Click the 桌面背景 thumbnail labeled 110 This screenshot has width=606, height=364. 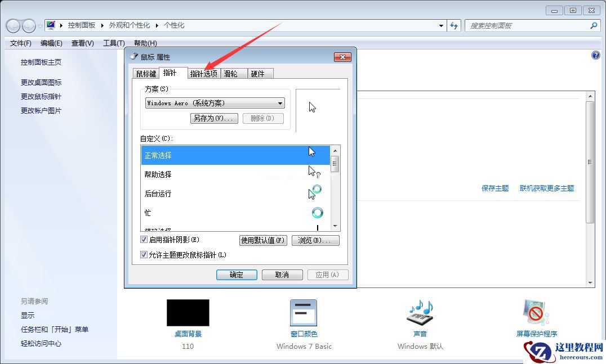tap(188, 312)
